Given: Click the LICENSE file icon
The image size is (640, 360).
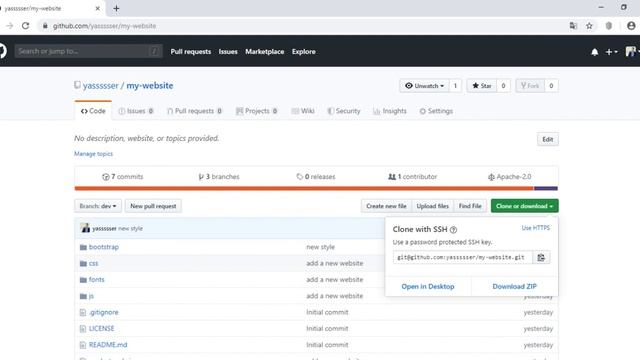Looking at the screenshot, I should [x=83, y=329].
